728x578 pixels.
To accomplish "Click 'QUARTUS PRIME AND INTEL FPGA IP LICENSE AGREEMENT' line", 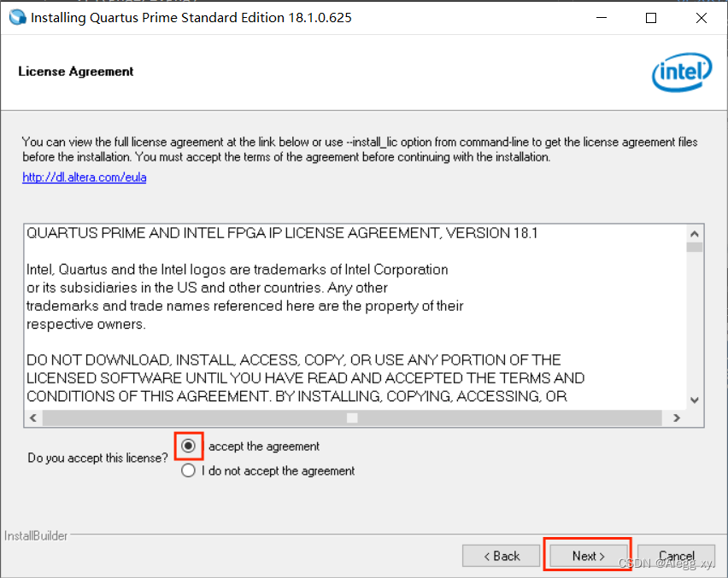I will [x=282, y=233].
